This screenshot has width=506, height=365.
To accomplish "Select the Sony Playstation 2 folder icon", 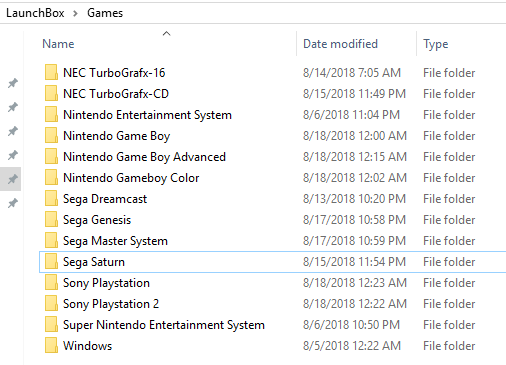I will pyautogui.click(x=51, y=304).
